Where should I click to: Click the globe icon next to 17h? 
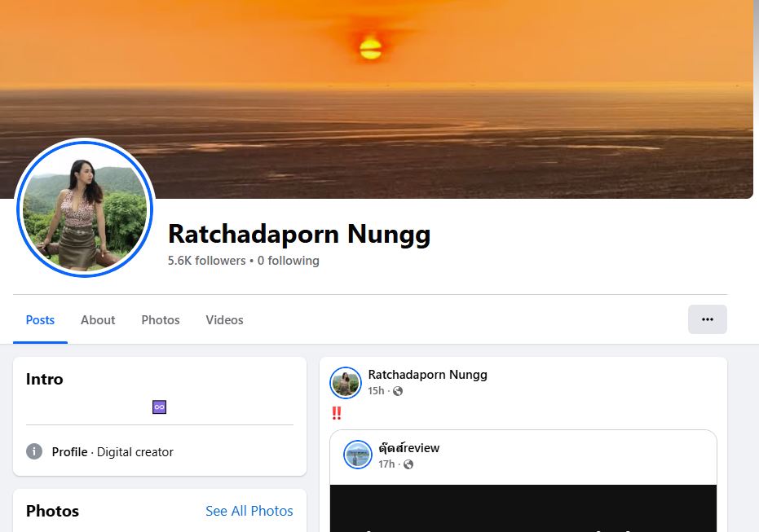[408, 464]
